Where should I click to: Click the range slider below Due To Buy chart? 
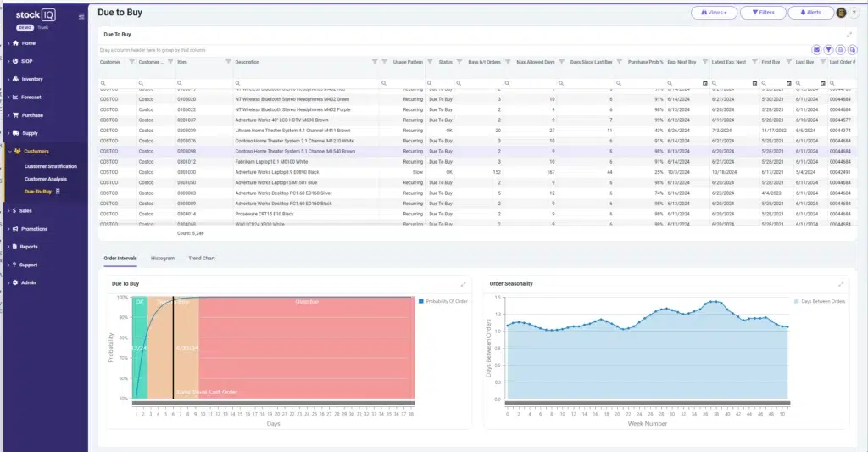tap(273, 404)
